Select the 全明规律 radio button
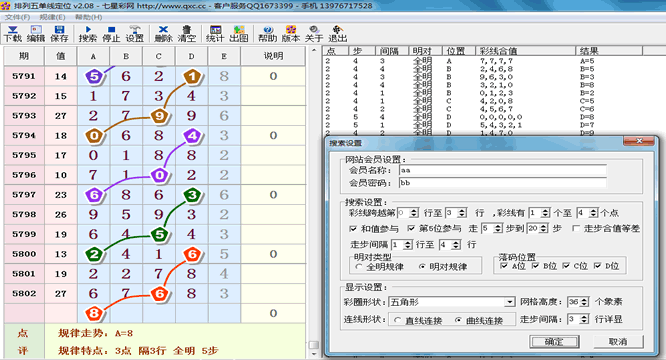The image size is (666, 360). click(359, 267)
